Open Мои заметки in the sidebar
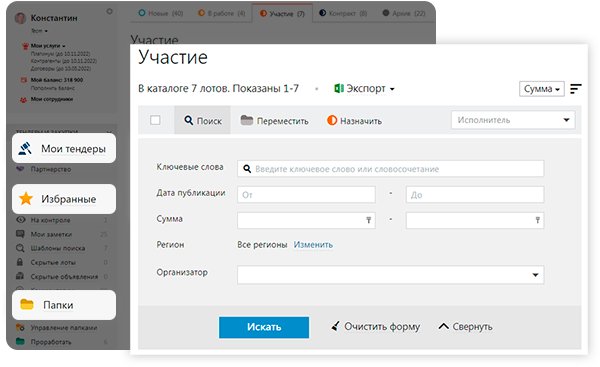 point(51,234)
